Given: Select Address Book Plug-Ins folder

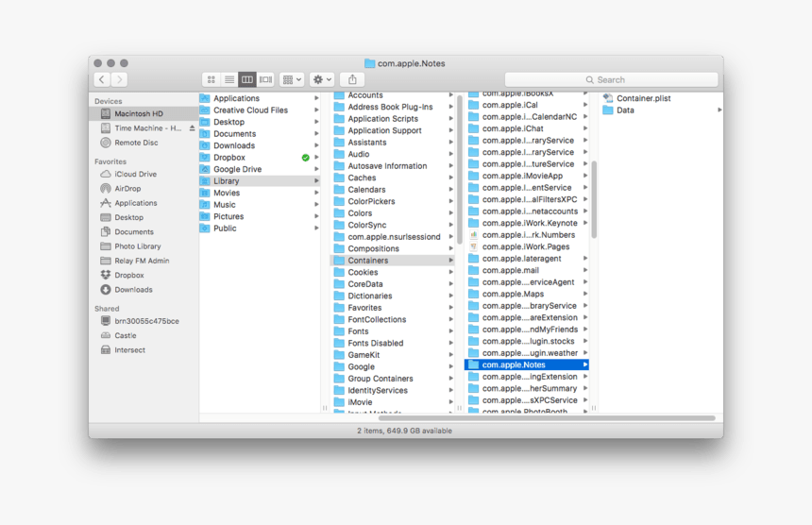Looking at the screenshot, I should pyautogui.click(x=393, y=107).
